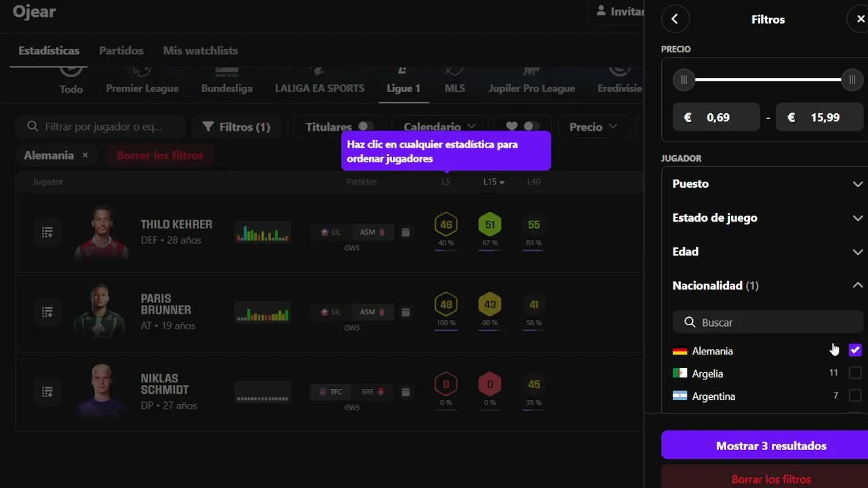Open the Calendario dropdown
Screen dimensions: 868x488
(x=439, y=127)
